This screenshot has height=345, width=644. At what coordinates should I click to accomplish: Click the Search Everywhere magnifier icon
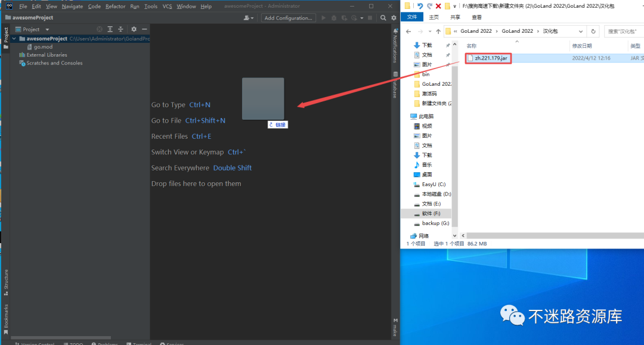[383, 18]
